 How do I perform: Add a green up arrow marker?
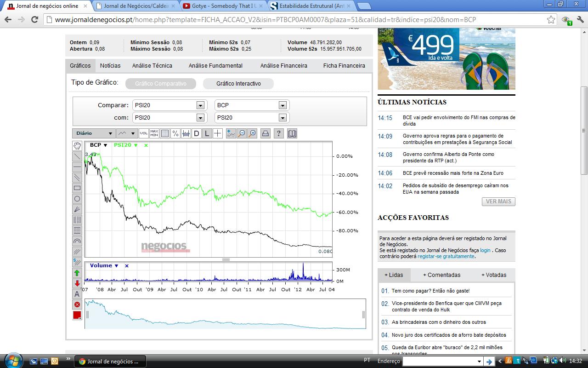tap(77, 273)
